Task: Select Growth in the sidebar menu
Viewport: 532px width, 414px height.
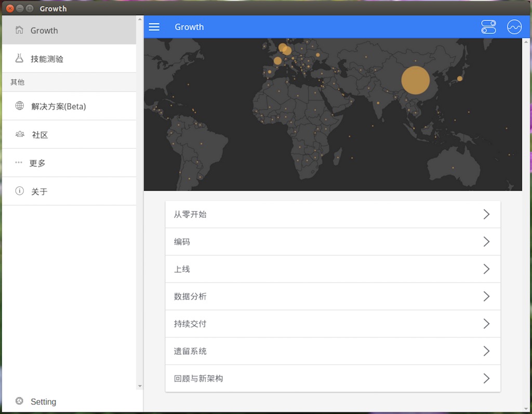Action: tap(69, 30)
